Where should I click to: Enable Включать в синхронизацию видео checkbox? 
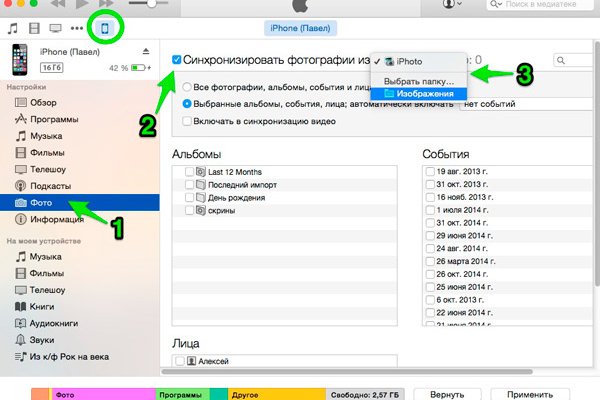click(x=188, y=121)
